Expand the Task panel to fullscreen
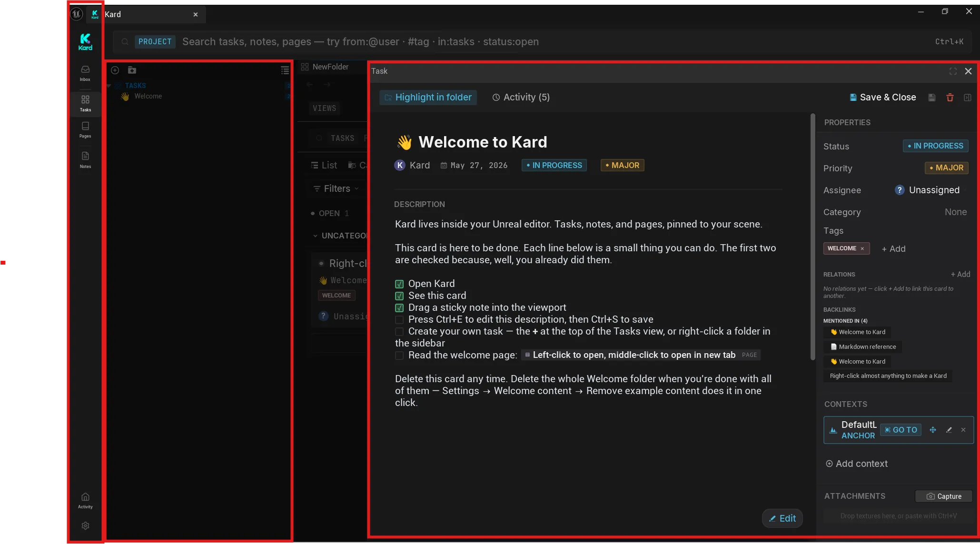 click(953, 71)
